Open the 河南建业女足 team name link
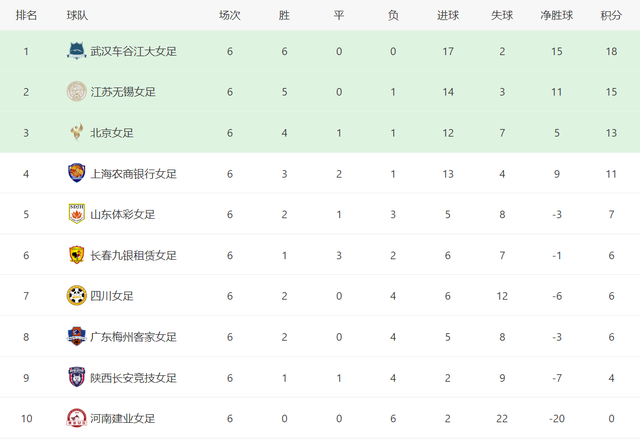Viewport: 640px width, 439px height. click(122, 419)
